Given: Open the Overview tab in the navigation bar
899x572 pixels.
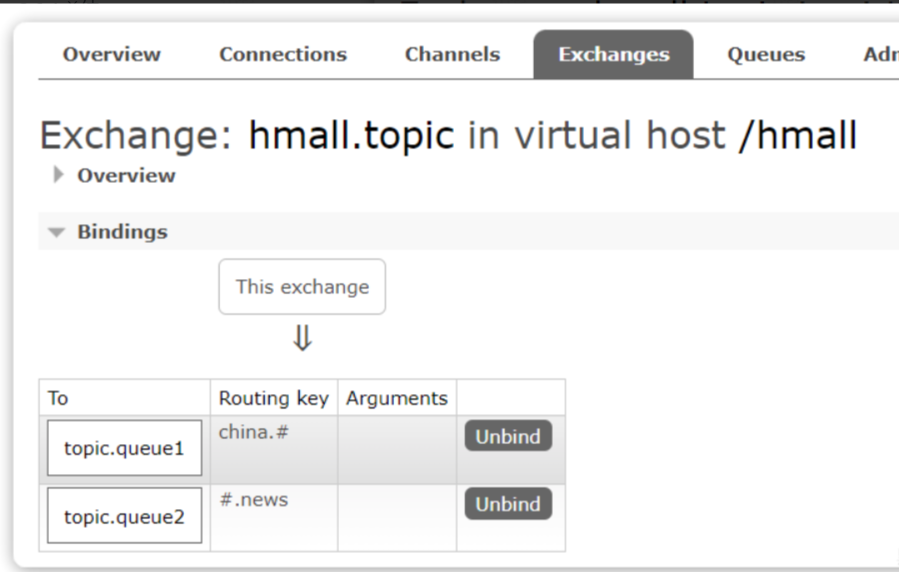Looking at the screenshot, I should [x=111, y=55].
